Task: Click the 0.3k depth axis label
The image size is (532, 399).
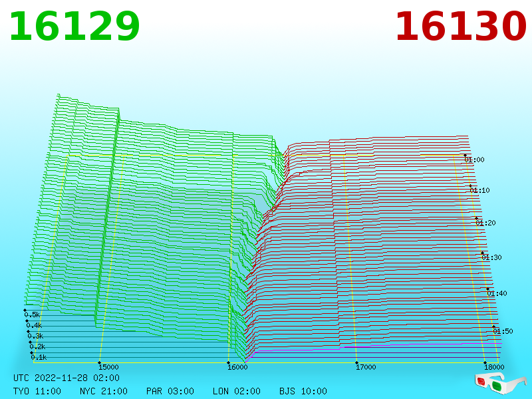Action: pyautogui.click(x=36, y=336)
